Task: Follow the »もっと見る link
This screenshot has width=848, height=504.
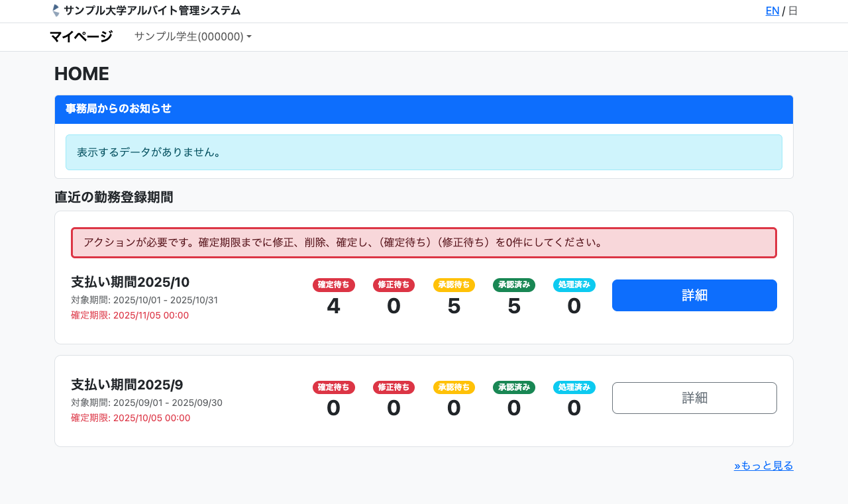Action: pyautogui.click(x=763, y=465)
